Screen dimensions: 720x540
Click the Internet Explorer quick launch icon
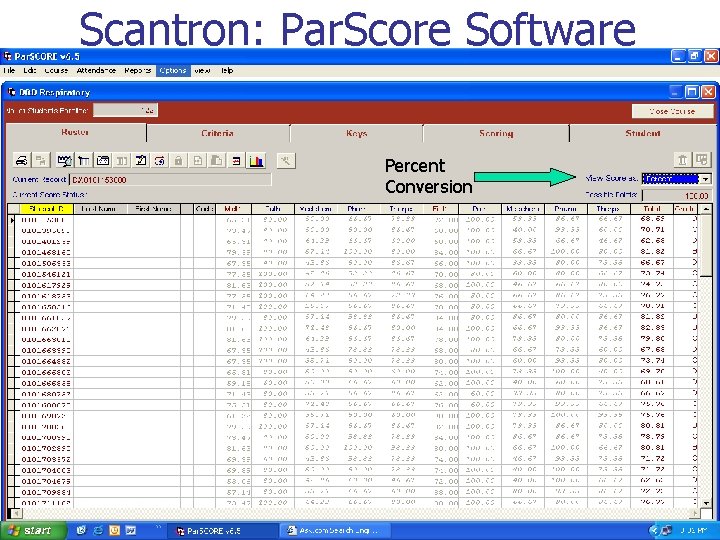(98, 531)
